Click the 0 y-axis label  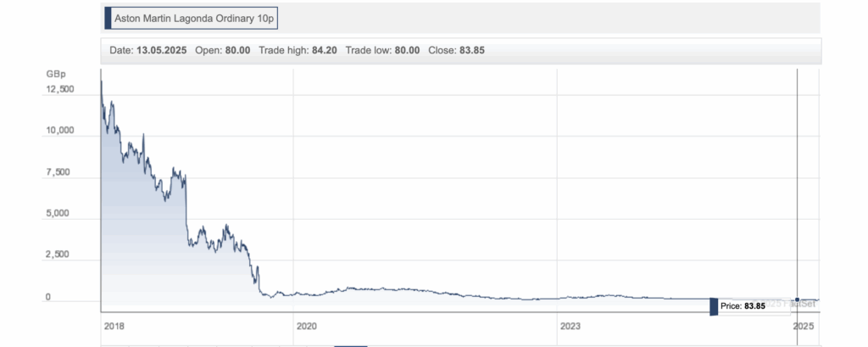tap(48, 297)
